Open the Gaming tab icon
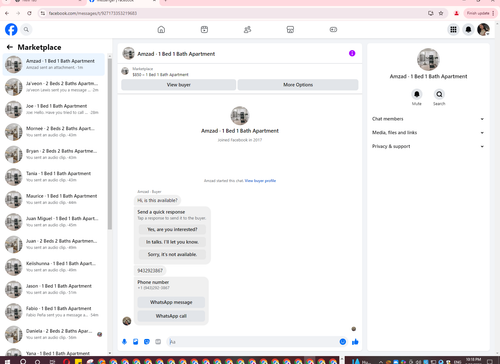 (x=333, y=30)
